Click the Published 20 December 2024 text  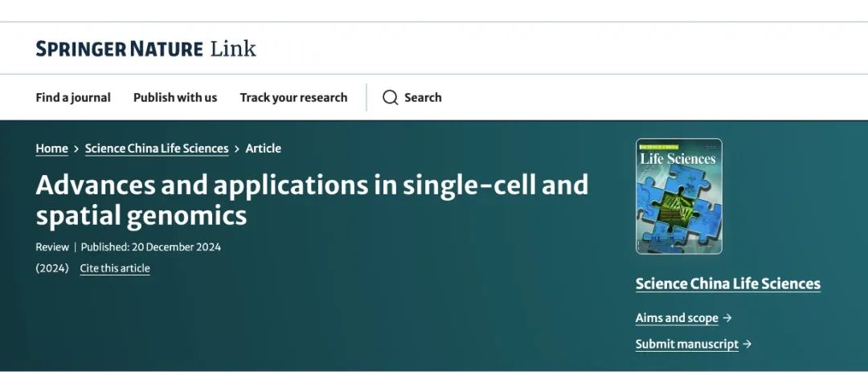point(150,247)
